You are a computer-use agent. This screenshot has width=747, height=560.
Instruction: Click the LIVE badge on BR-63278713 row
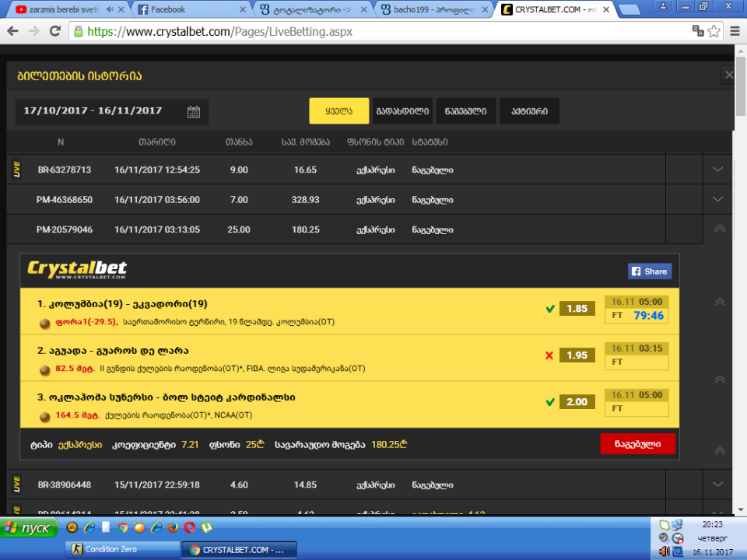click(x=16, y=169)
